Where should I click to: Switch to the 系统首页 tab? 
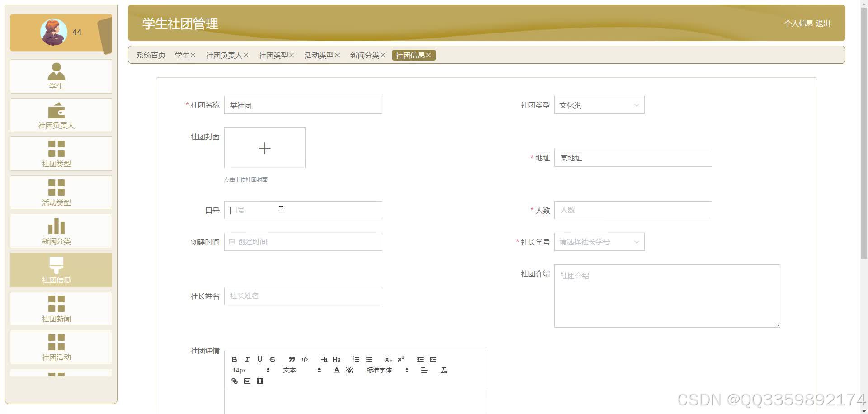pos(151,55)
